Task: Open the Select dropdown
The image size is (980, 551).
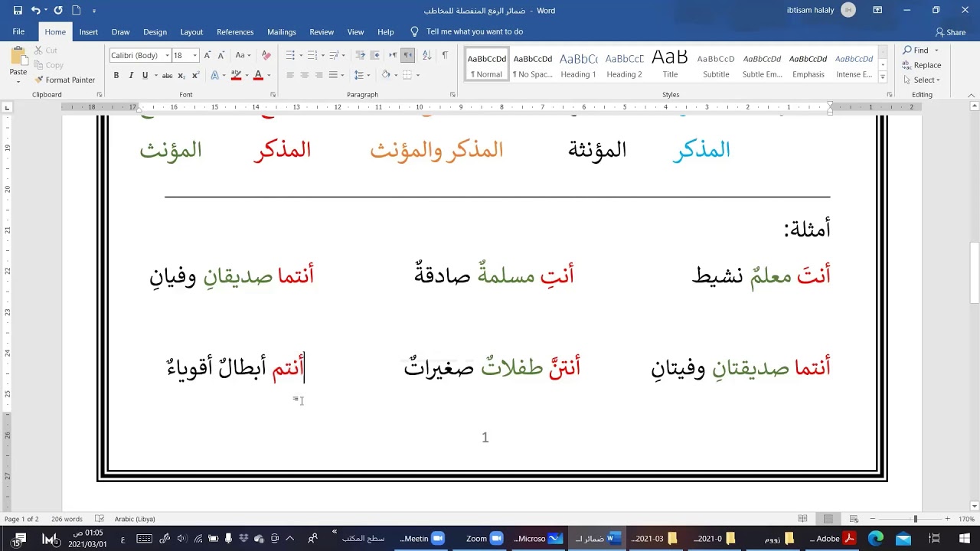Action: [x=922, y=80]
